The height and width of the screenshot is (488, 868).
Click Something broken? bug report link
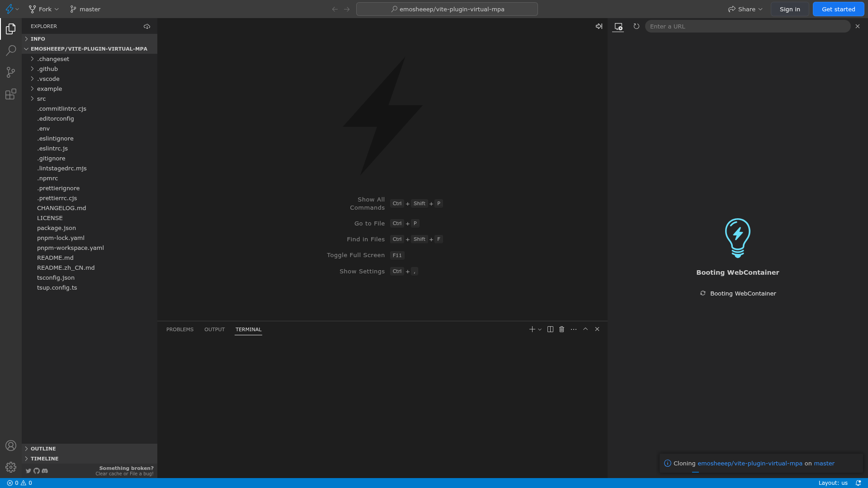[x=126, y=469]
